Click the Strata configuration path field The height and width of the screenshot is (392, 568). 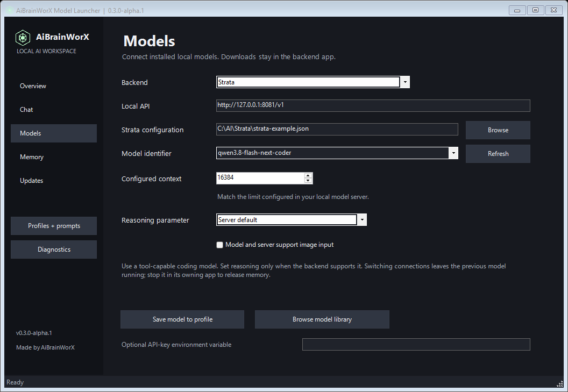337,130
